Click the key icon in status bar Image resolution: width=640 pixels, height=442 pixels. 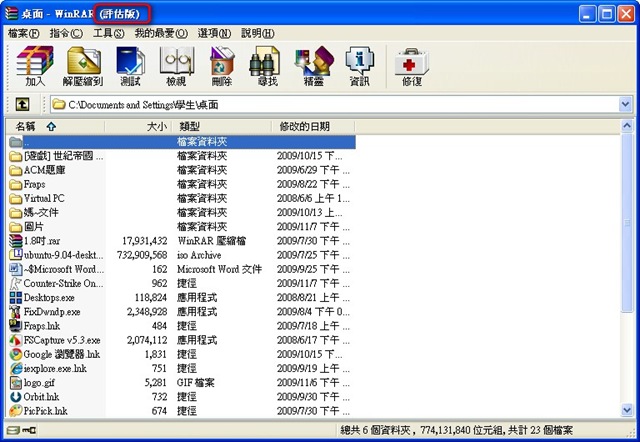(29, 430)
